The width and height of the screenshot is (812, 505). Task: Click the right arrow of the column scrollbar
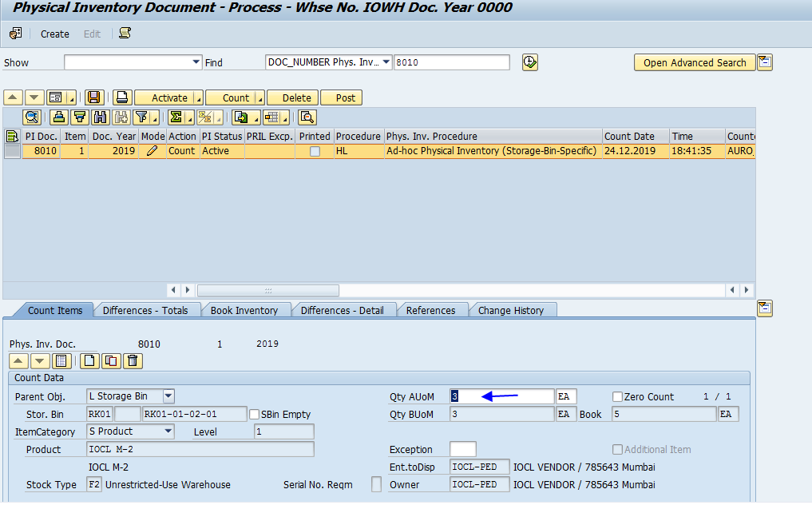188,290
